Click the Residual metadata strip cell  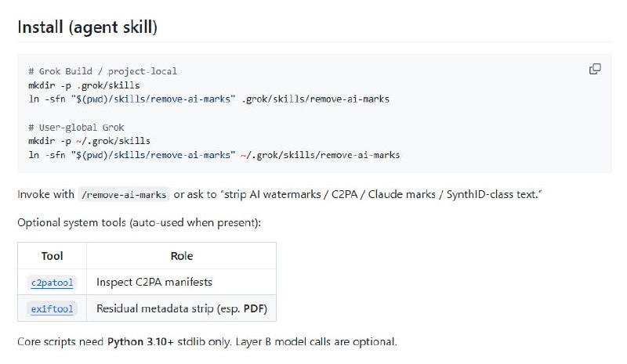pyautogui.click(x=182, y=308)
